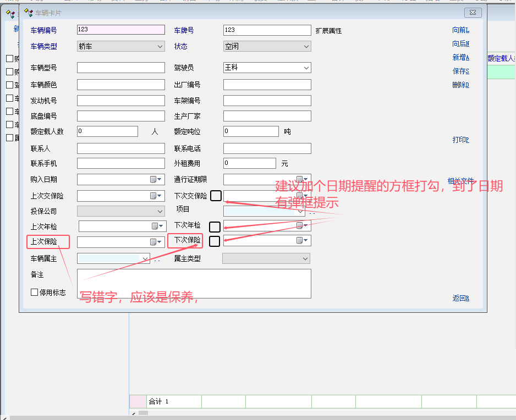Click the 通行证期限 calendar icon

tap(300, 179)
